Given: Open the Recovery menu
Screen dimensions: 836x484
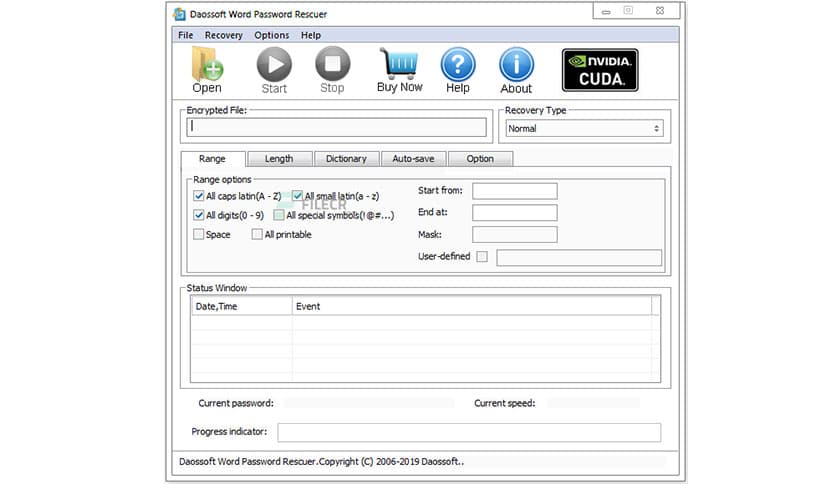Looking at the screenshot, I should coord(223,35).
